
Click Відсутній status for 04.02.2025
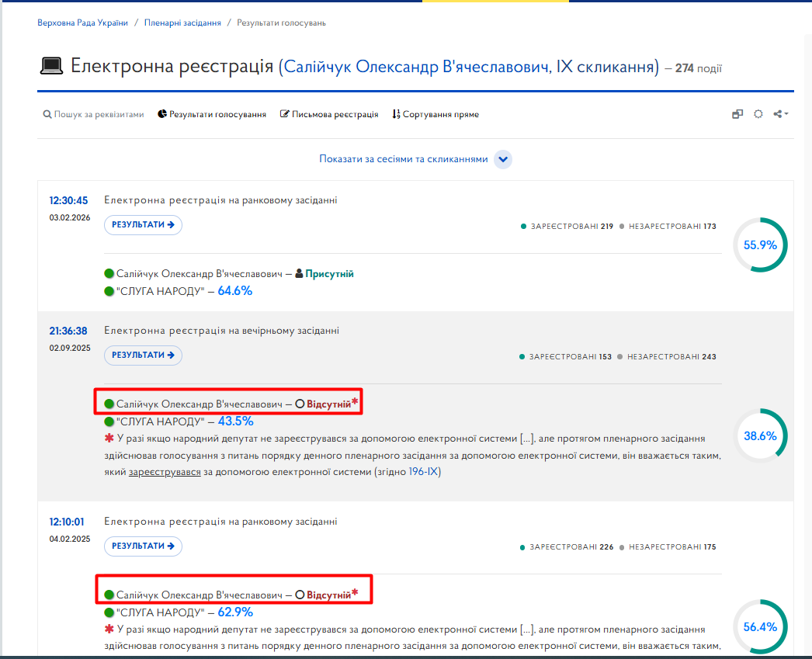(329, 595)
